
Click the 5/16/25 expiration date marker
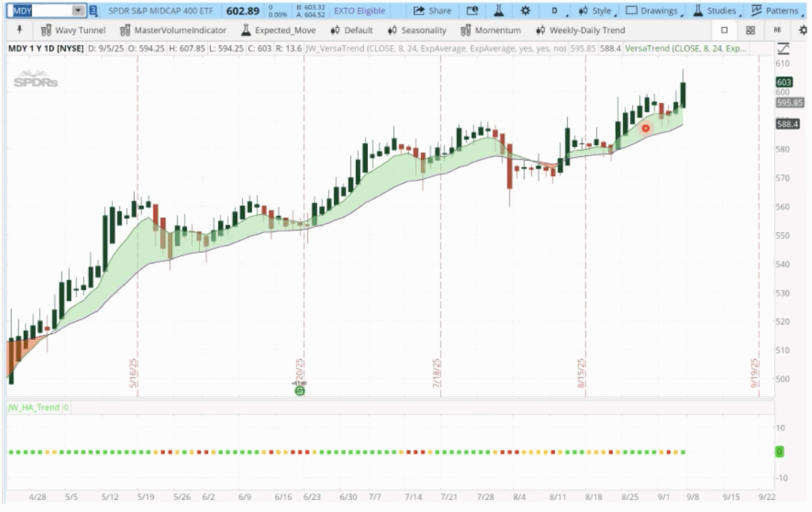[x=133, y=373]
